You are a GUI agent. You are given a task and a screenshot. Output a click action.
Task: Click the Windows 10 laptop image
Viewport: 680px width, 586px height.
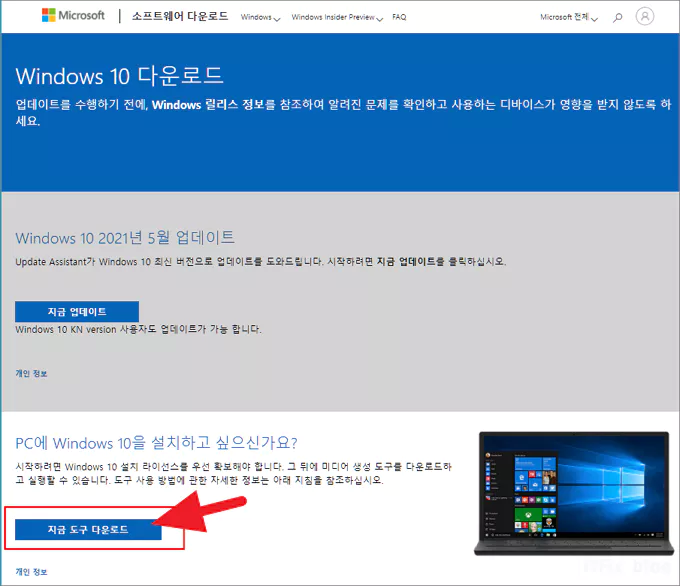coord(574,493)
